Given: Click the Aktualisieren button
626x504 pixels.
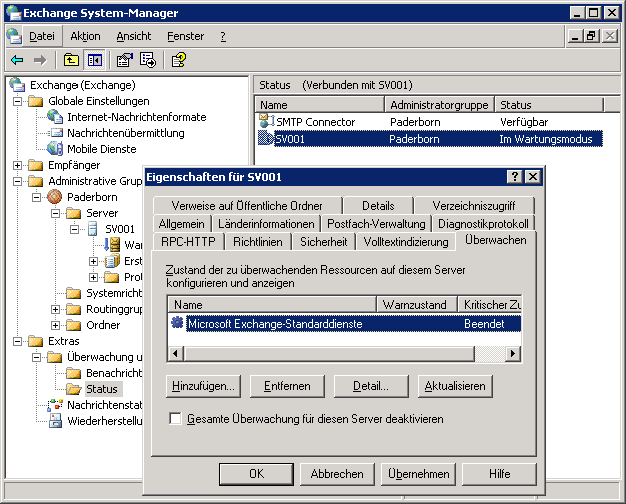Looking at the screenshot, I should click(x=455, y=386).
